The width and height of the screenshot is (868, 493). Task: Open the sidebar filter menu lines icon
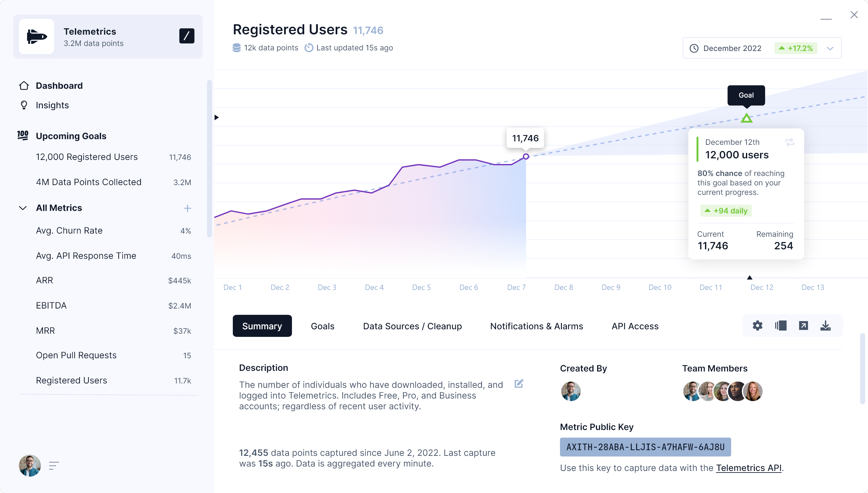(54, 466)
